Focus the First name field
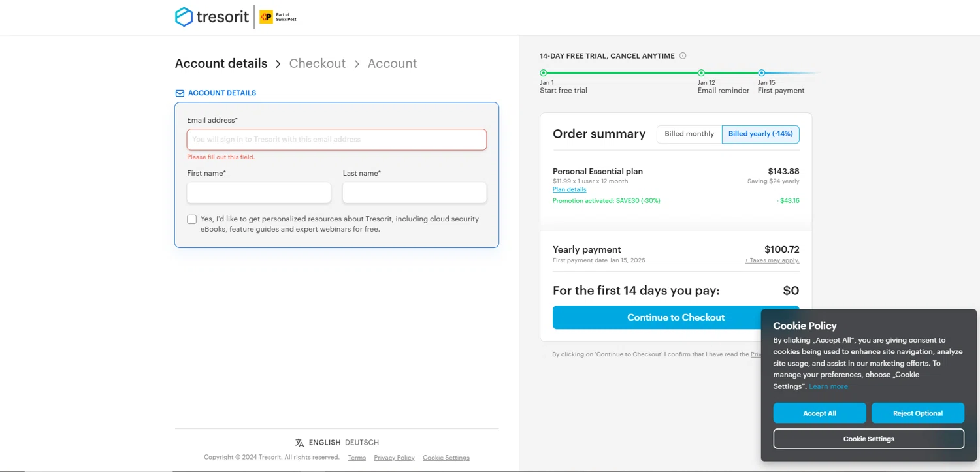The image size is (980, 472). pos(259,193)
